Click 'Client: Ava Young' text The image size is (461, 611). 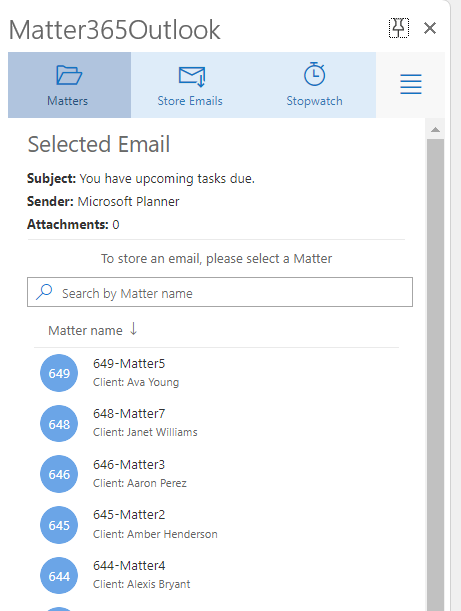point(136,382)
